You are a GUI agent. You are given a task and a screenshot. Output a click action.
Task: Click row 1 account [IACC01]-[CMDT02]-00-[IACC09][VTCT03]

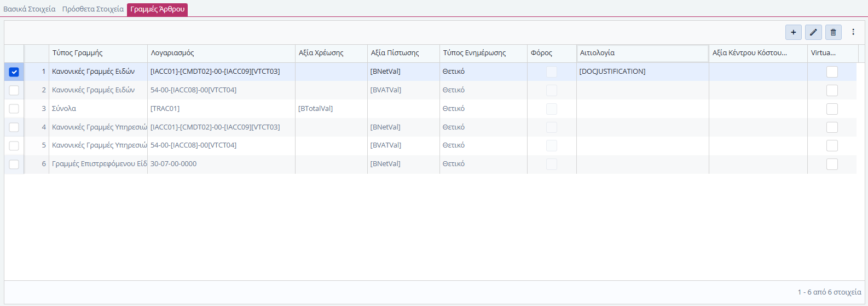[222, 72]
